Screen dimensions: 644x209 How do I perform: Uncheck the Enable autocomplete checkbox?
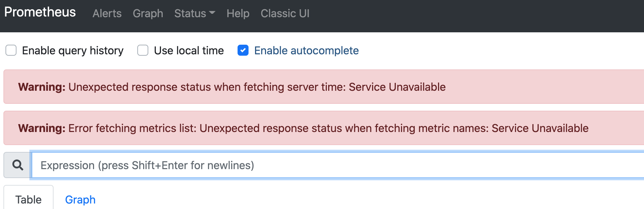243,51
